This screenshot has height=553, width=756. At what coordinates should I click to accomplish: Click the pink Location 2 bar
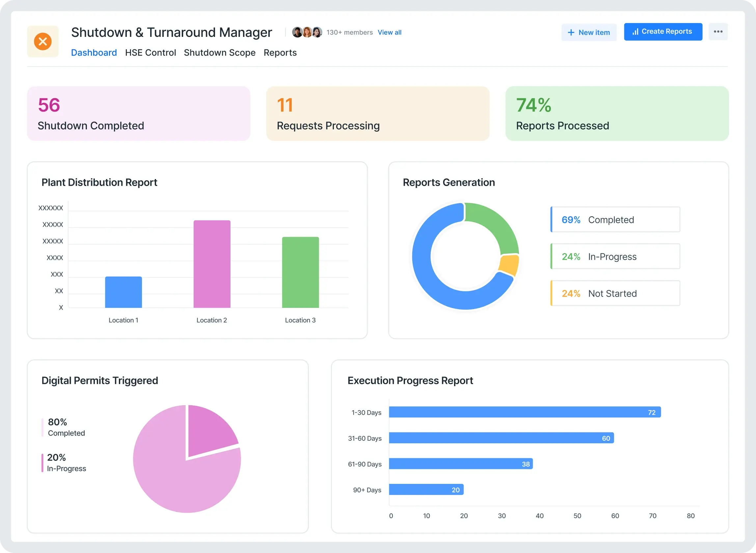(212, 264)
